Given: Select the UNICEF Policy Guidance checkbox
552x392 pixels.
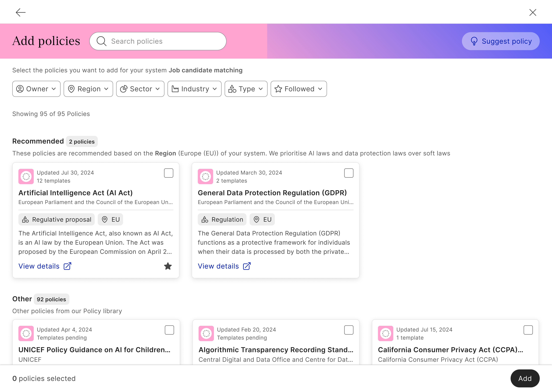Looking at the screenshot, I should tap(169, 330).
